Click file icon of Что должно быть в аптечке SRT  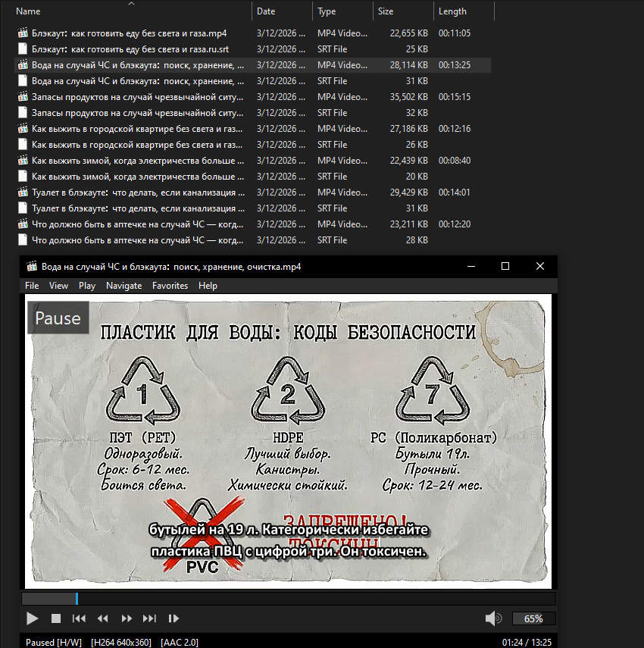coord(23,240)
